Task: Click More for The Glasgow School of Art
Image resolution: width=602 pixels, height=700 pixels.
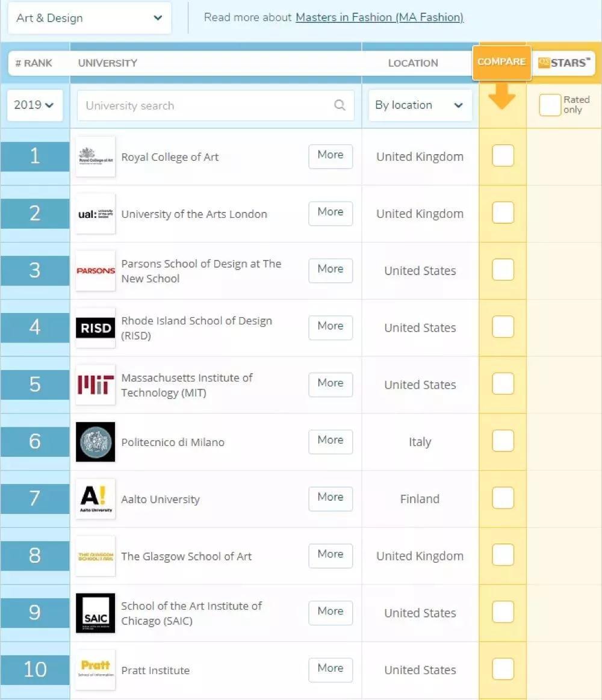Action: click(x=330, y=556)
